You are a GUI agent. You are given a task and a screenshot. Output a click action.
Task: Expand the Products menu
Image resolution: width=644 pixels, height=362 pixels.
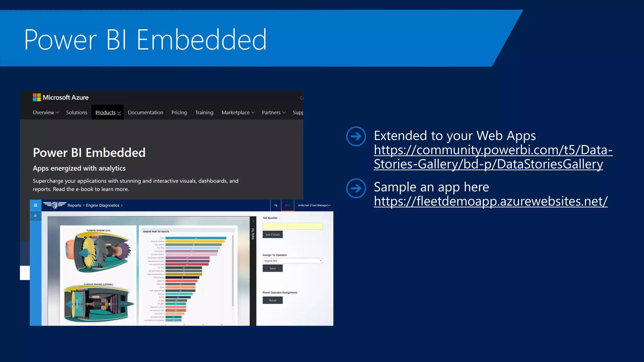point(108,112)
